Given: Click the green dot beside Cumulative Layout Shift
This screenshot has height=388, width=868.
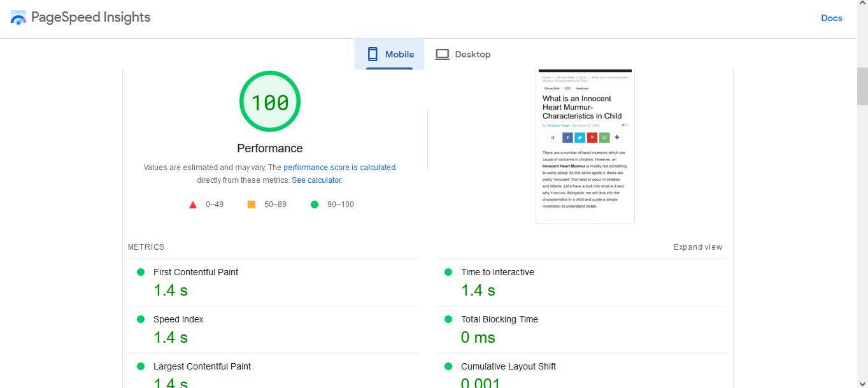Looking at the screenshot, I should click(448, 366).
